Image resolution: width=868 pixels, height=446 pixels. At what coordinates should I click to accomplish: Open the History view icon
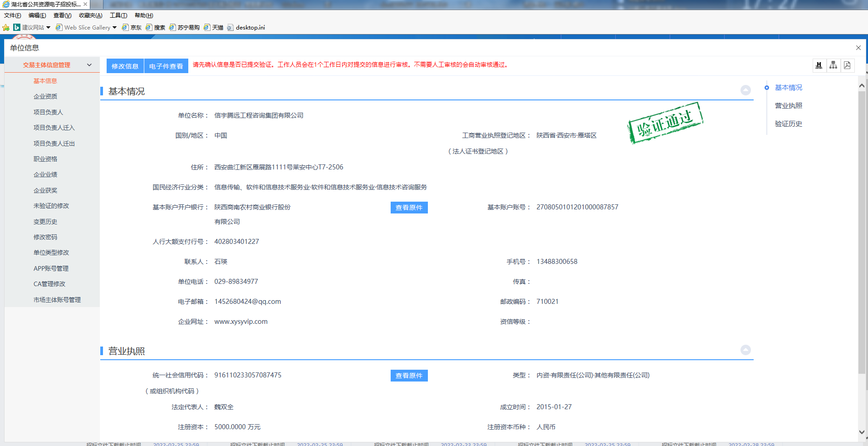819,65
